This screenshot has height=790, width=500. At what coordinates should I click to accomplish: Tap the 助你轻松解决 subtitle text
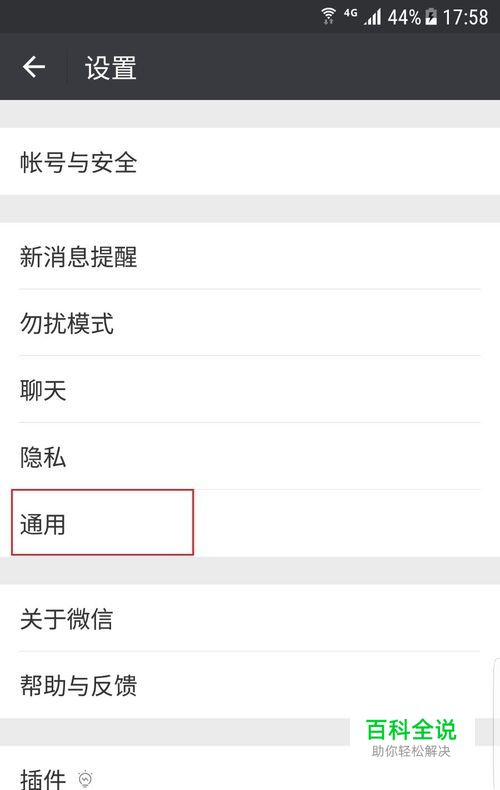[411, 751]
